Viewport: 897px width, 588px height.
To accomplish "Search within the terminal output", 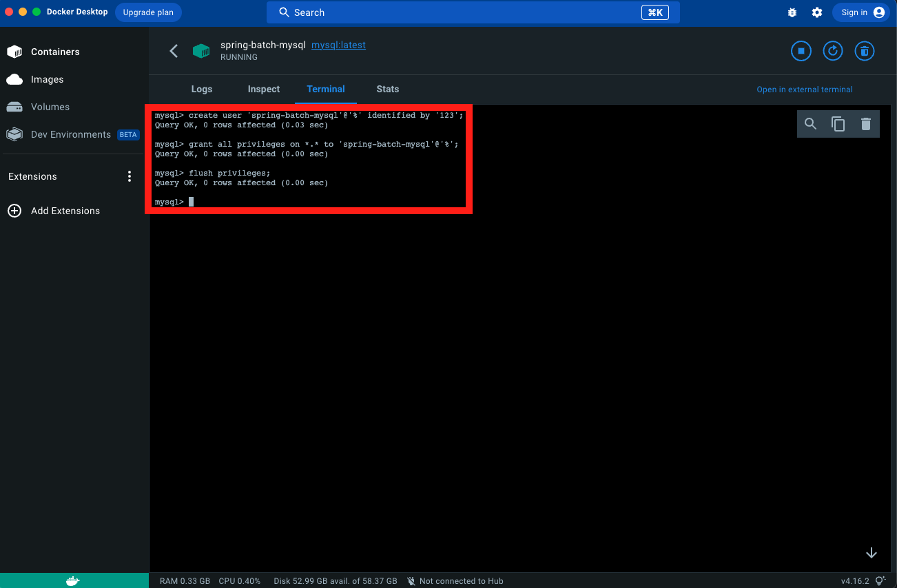I will coord(811,124).
